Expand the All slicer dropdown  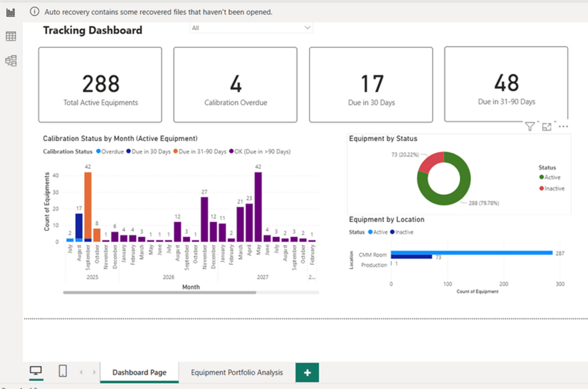coord(308,28)
